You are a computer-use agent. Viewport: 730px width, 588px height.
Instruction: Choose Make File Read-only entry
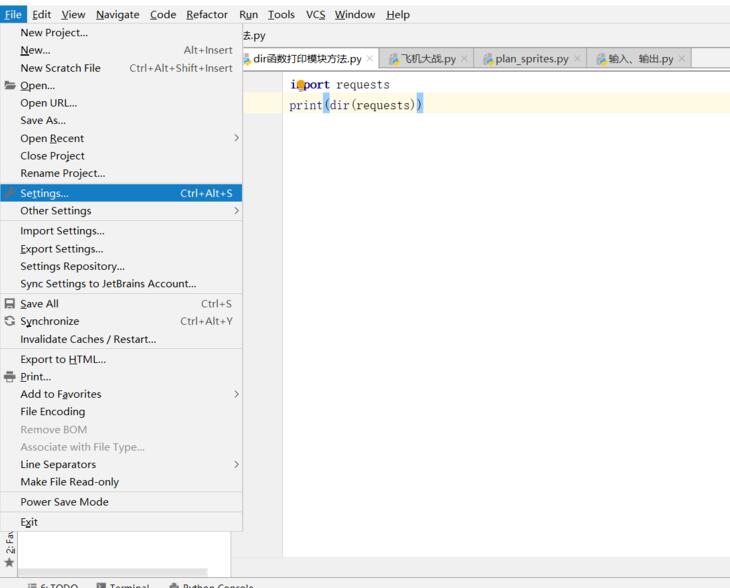pos(121,482)
